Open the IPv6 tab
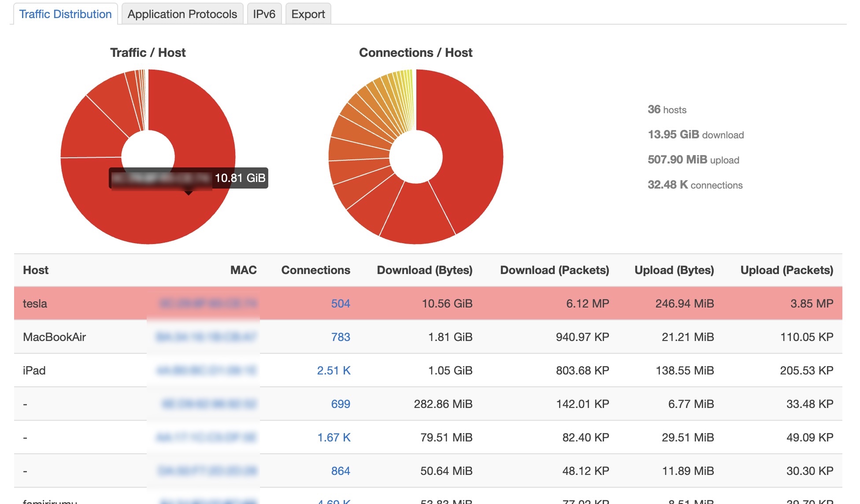This screenshot has height=504, width=860. [264, 14]
